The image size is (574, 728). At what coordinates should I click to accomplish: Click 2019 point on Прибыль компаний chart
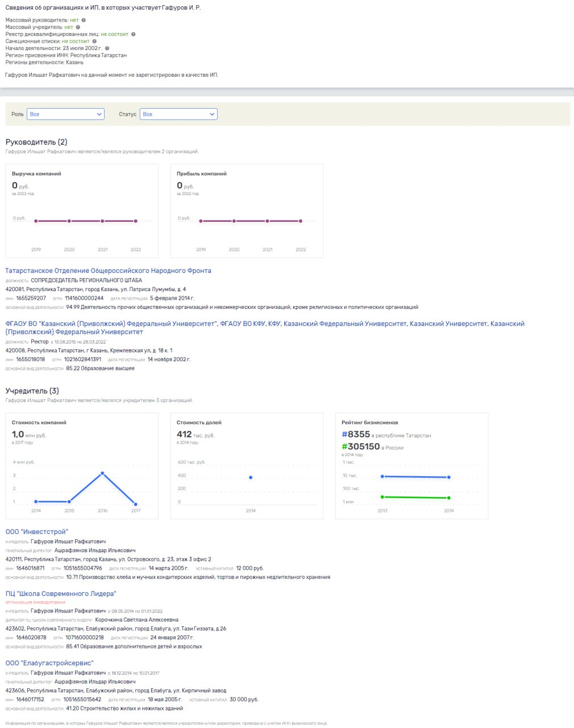(x=201, y=221)
